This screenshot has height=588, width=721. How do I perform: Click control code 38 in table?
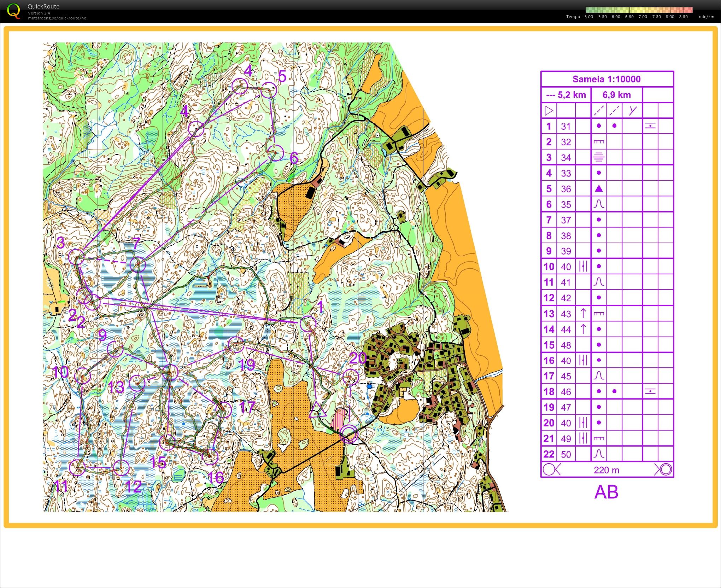click(x=566, y=236)
